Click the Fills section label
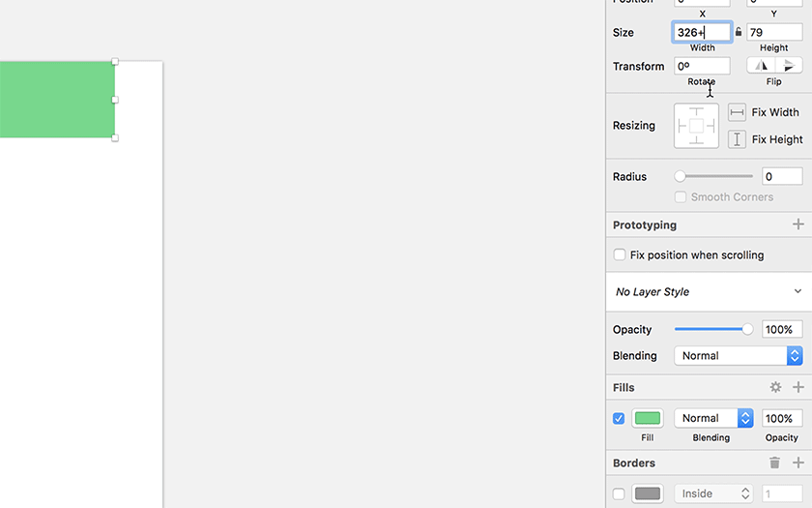 point(623,388)
